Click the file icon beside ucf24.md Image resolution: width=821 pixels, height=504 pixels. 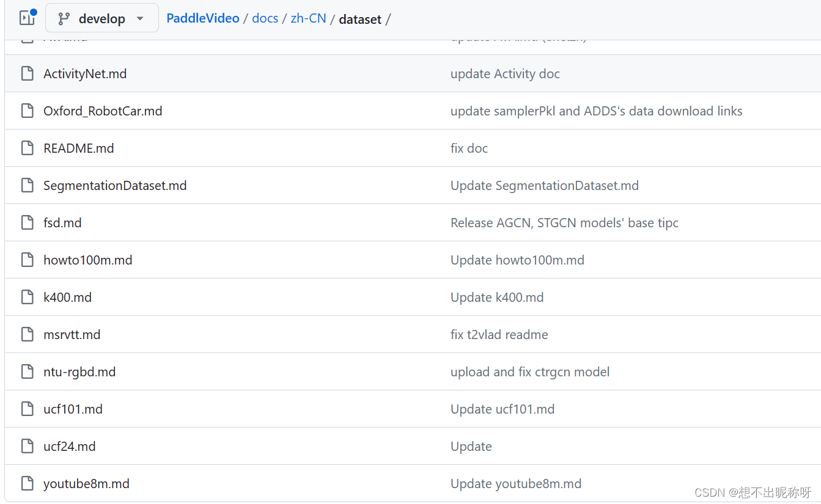(x=28, y=447)
